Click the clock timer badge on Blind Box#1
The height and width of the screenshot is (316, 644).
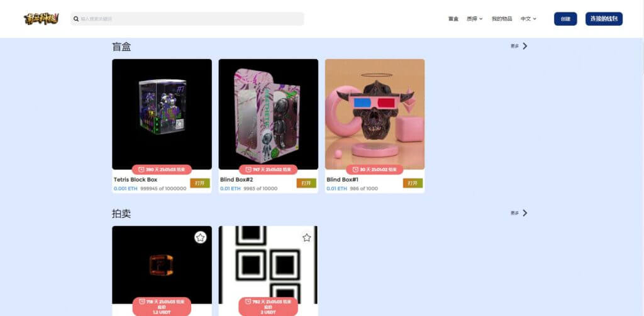point(375,170)
